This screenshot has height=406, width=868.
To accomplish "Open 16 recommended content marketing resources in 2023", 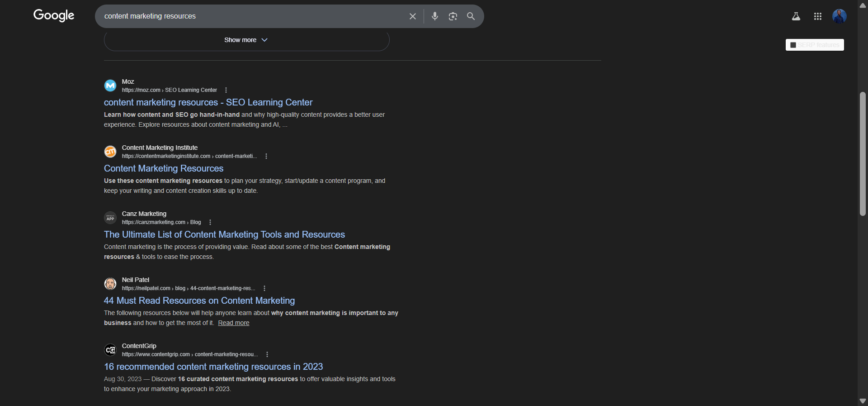I will (213, 367).
